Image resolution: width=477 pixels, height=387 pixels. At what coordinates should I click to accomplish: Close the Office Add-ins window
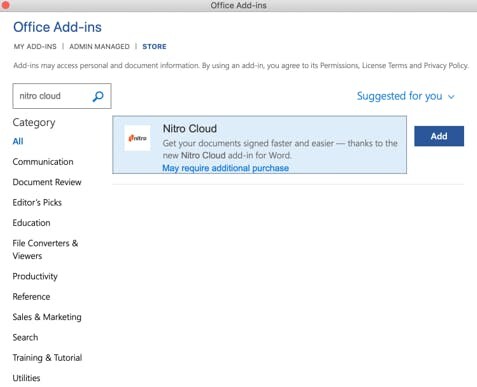click(5, 5)
